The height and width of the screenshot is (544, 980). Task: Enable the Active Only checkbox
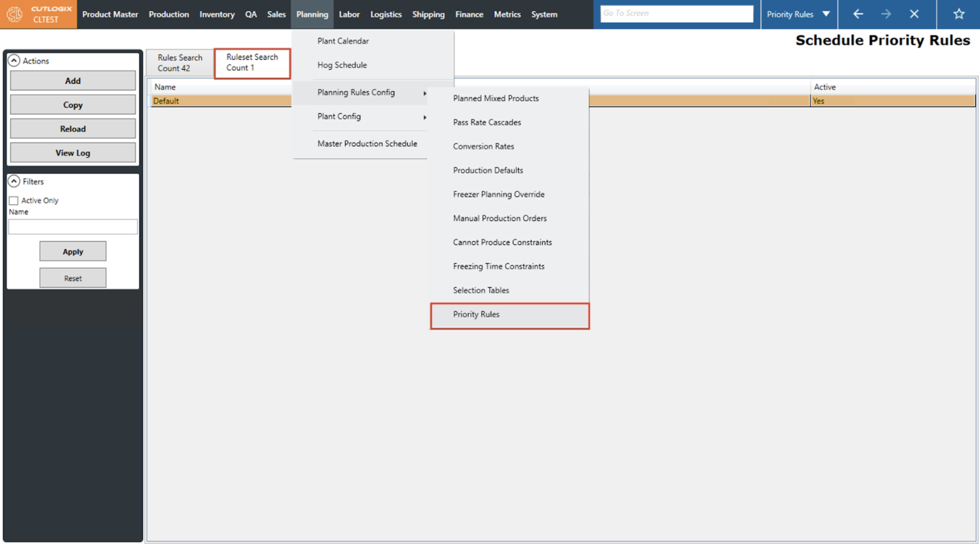point(14,201)
